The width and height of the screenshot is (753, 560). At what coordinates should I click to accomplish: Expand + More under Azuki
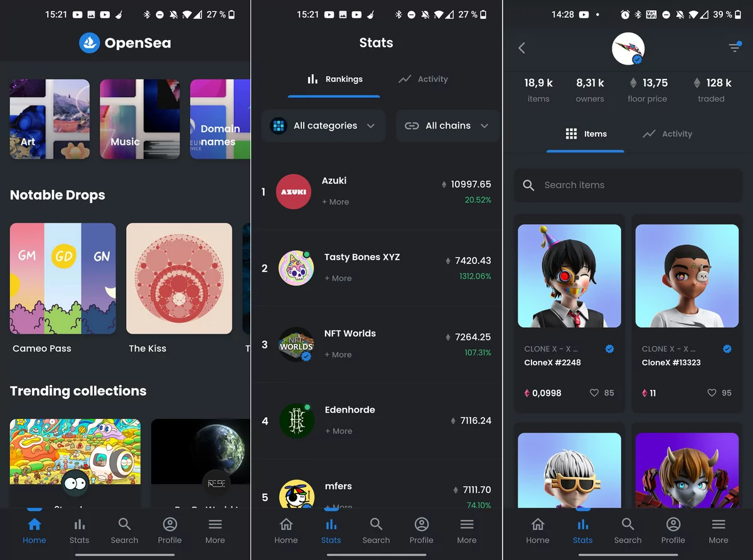335,202
